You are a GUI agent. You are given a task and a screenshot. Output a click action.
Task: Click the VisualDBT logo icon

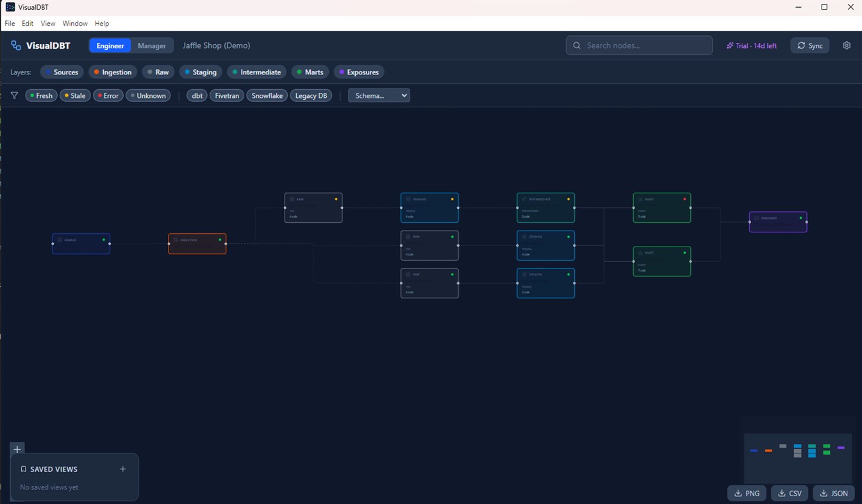click(x=16, y=45)
